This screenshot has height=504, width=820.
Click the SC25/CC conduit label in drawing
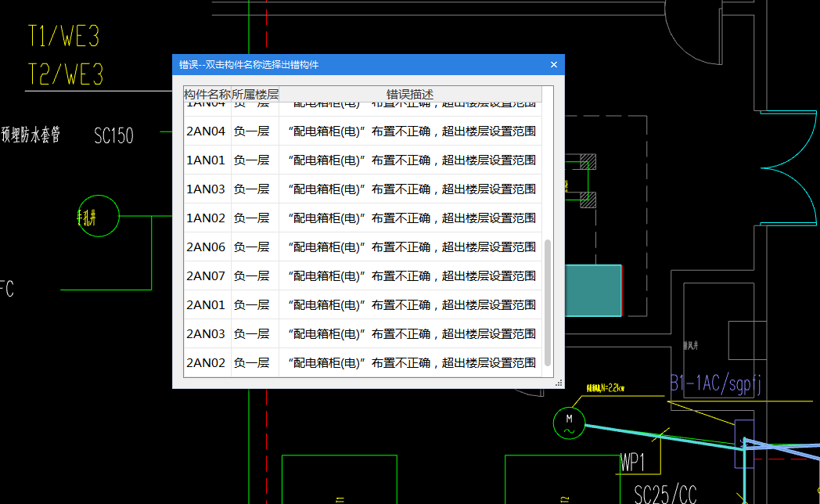click(x=665, y=494)
